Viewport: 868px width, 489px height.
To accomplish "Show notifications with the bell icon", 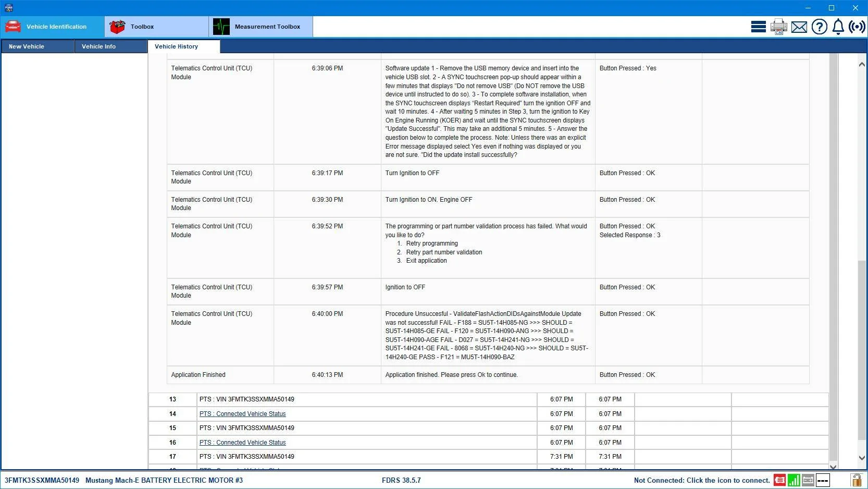I will point(838,27).
